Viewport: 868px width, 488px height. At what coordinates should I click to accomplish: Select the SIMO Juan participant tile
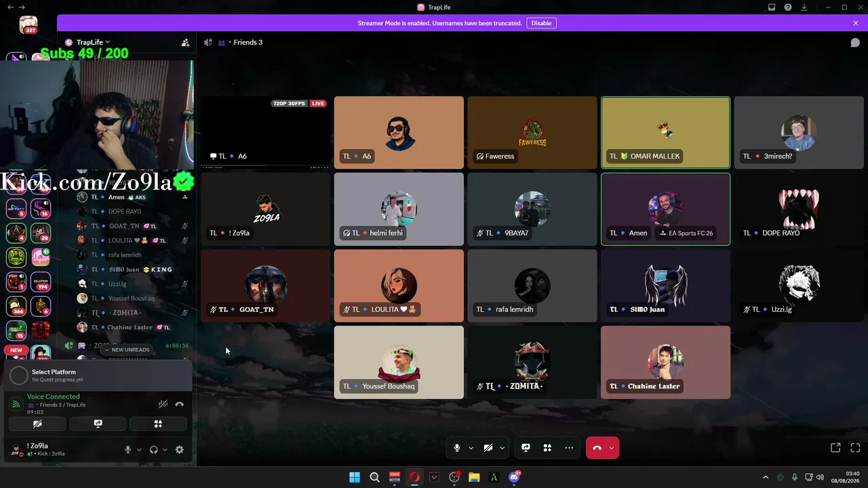coord(666,285)
